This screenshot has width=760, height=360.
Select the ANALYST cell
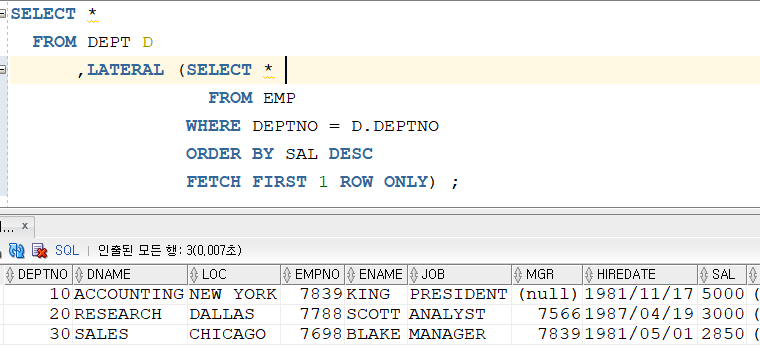[459, 314]
